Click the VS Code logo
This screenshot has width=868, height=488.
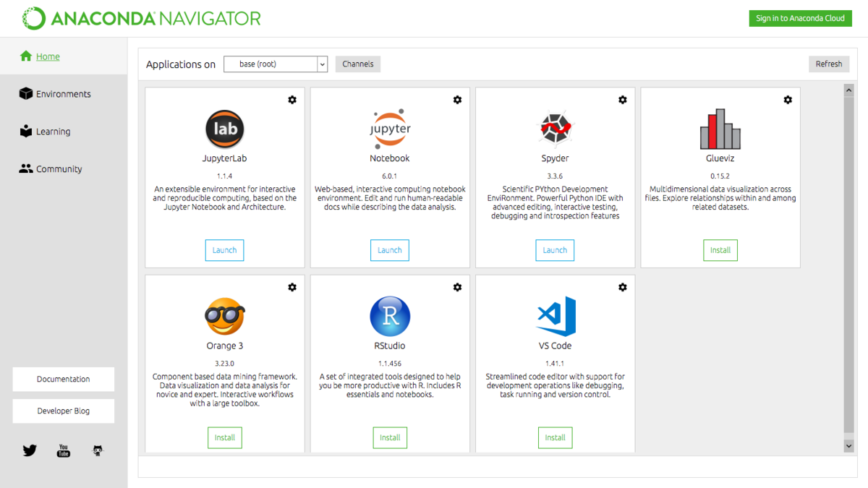coord(556,317)
